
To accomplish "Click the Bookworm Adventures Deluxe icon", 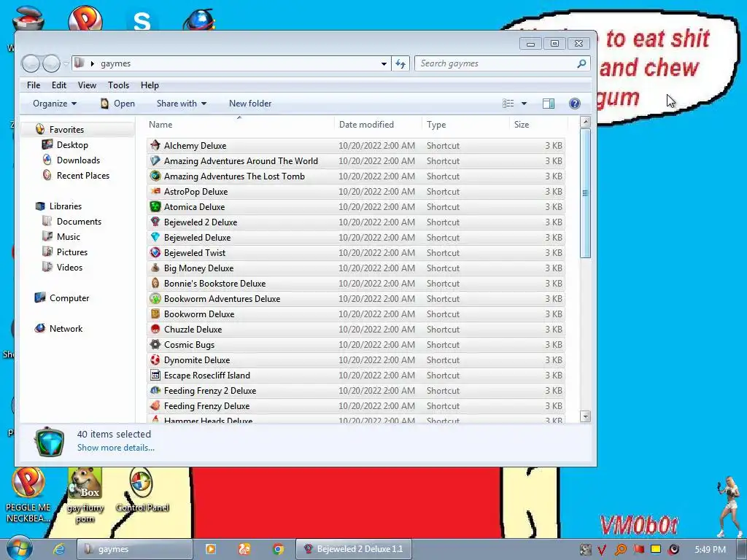I will (155, 298).
